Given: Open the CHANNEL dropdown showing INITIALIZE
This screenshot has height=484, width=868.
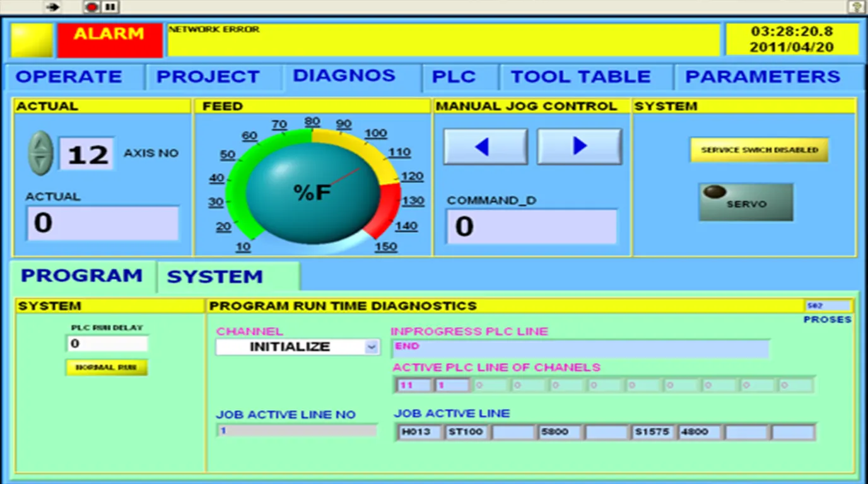Looking at the screenshot, I should pyautogui.click(x=371, y=347).
